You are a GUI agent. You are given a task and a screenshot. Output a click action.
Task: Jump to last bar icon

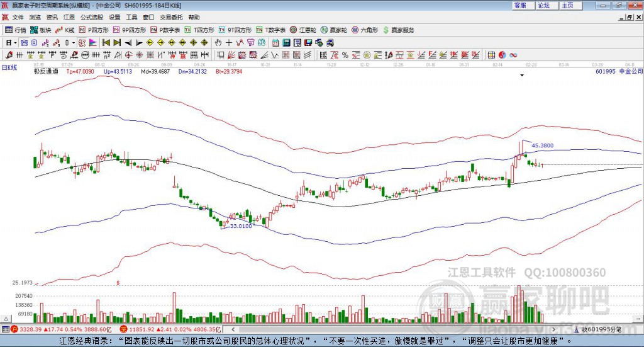117,43
